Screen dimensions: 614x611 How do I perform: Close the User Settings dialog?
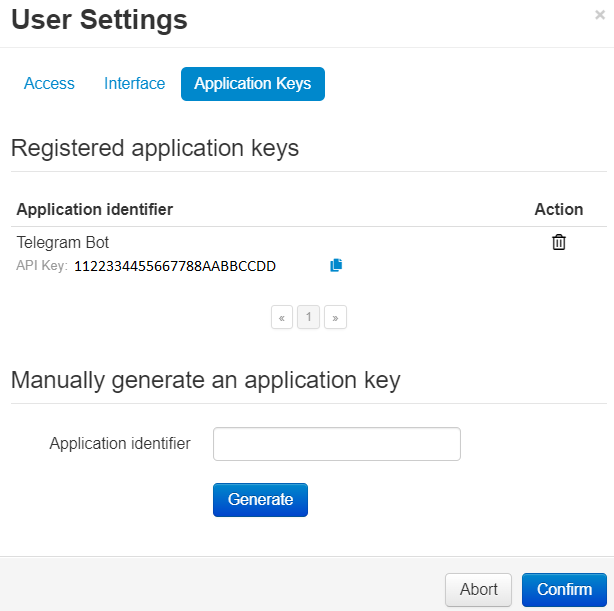pos(599,15)
